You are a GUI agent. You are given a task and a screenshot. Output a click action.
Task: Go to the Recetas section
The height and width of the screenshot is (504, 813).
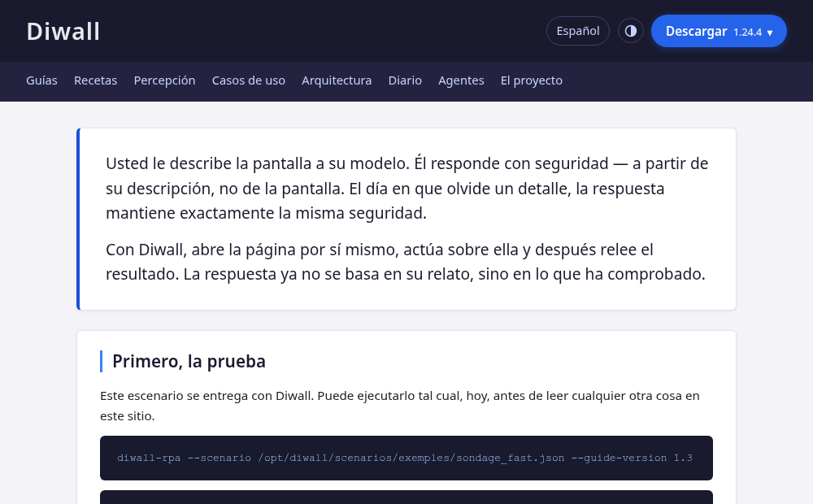point(95,80)
